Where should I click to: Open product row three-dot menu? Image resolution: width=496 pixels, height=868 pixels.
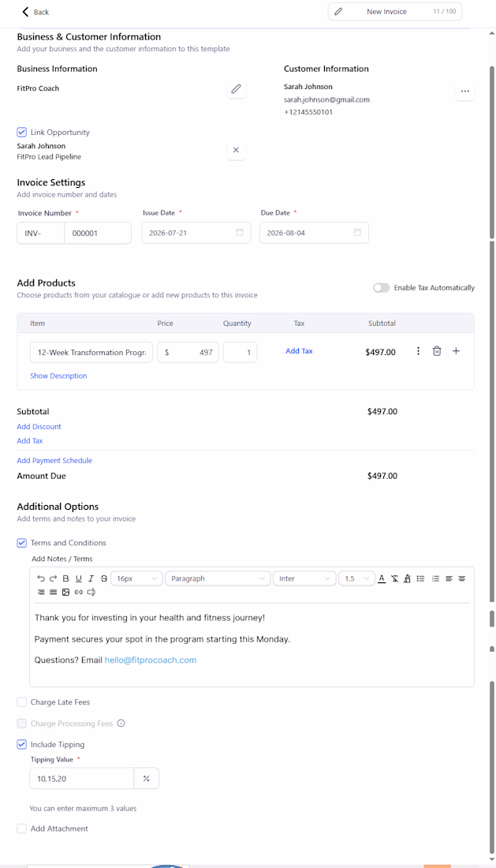point(418,351)
